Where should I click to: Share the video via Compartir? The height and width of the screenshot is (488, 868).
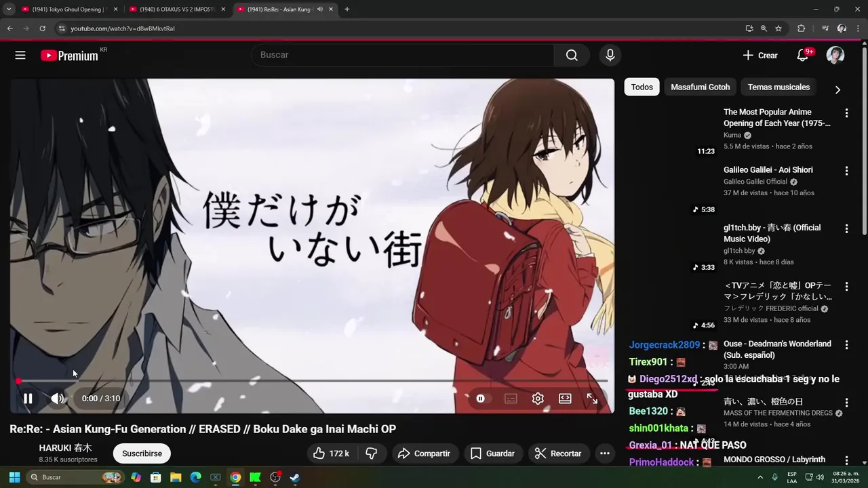(x=425, y=453)
